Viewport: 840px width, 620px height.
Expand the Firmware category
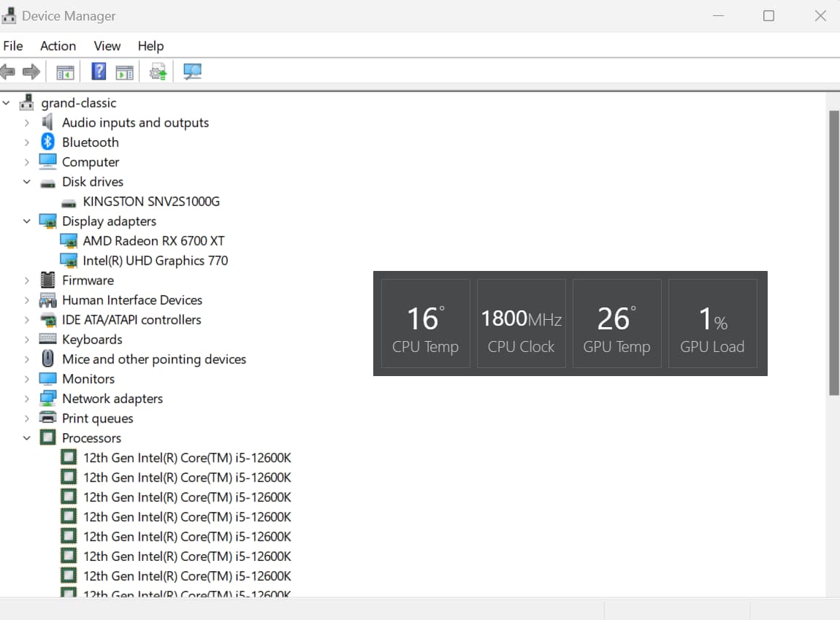point(27,280)
